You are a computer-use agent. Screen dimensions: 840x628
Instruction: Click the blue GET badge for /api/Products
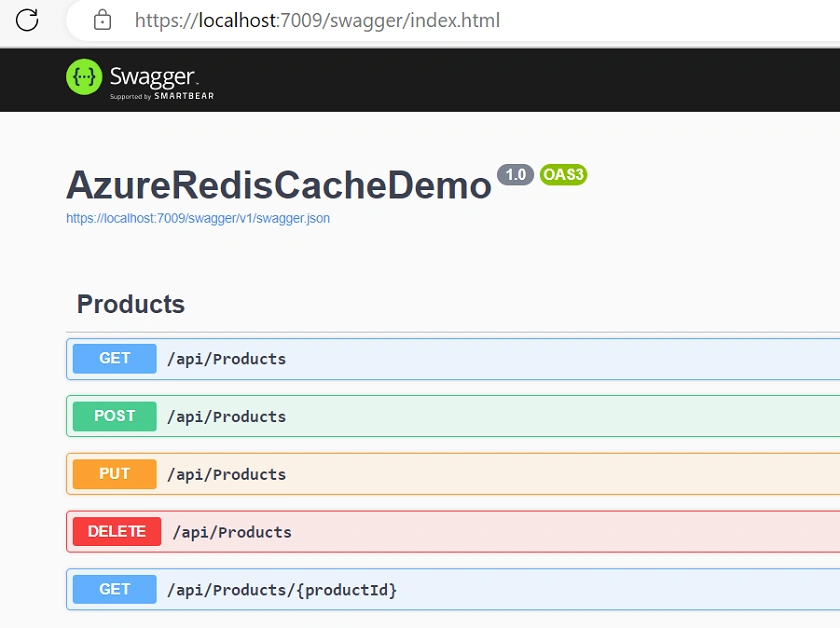[115, 358]
